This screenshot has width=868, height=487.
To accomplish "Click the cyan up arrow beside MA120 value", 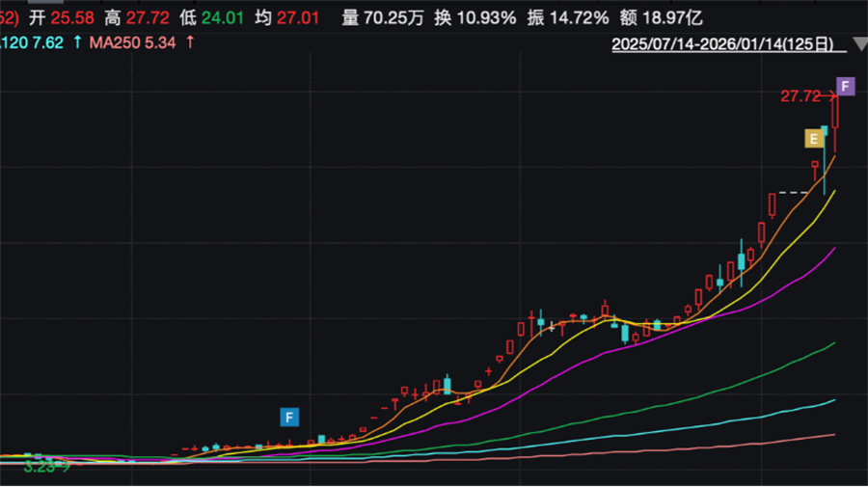I will pyautogui.click(x=76, y=42).
